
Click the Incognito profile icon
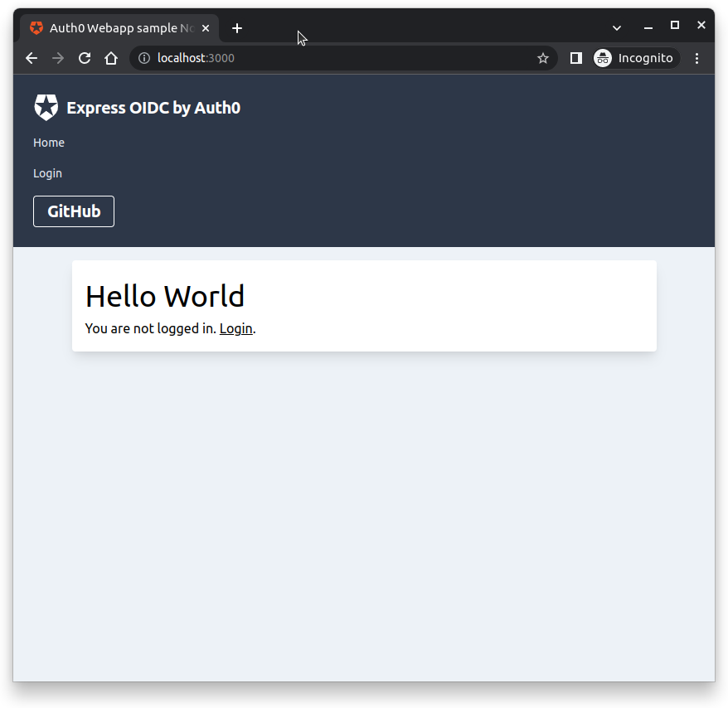601,58
